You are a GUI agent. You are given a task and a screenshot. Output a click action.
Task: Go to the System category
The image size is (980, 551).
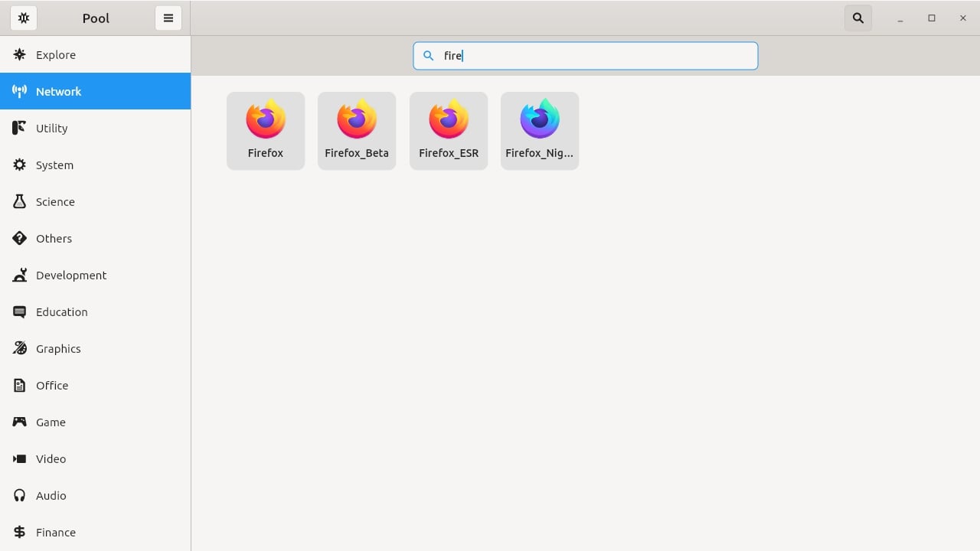[x=95, y=165]
